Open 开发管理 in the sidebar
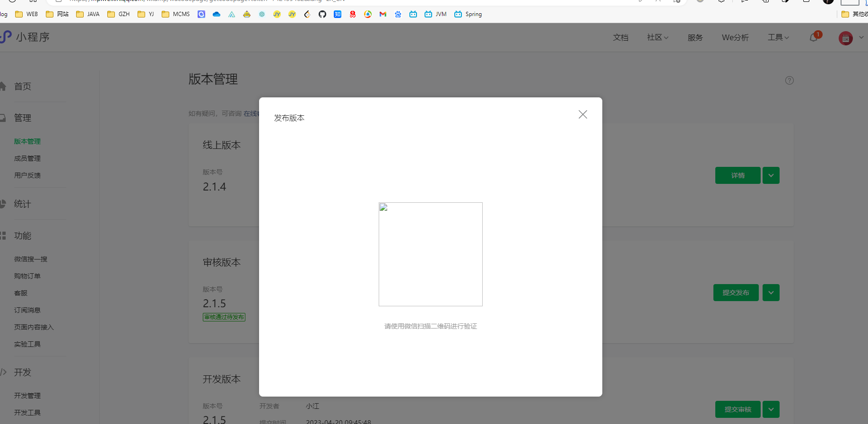Image resolution: width=868 pixels, height=424 pixels. coord(27,396)
